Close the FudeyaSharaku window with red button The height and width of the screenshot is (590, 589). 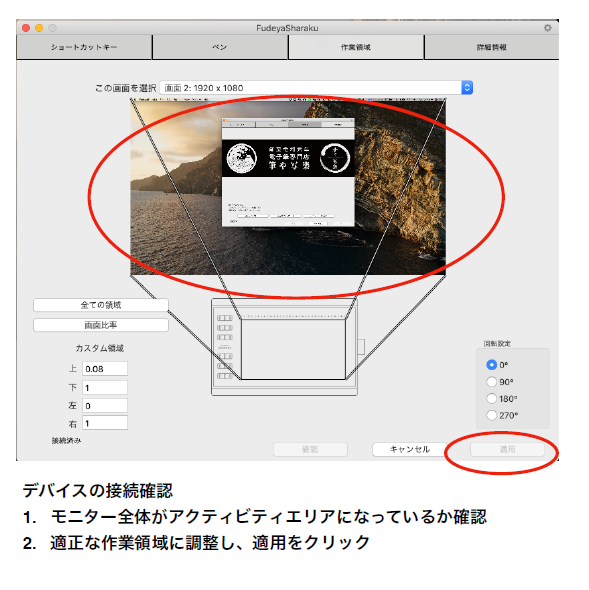tap(26, 28)
